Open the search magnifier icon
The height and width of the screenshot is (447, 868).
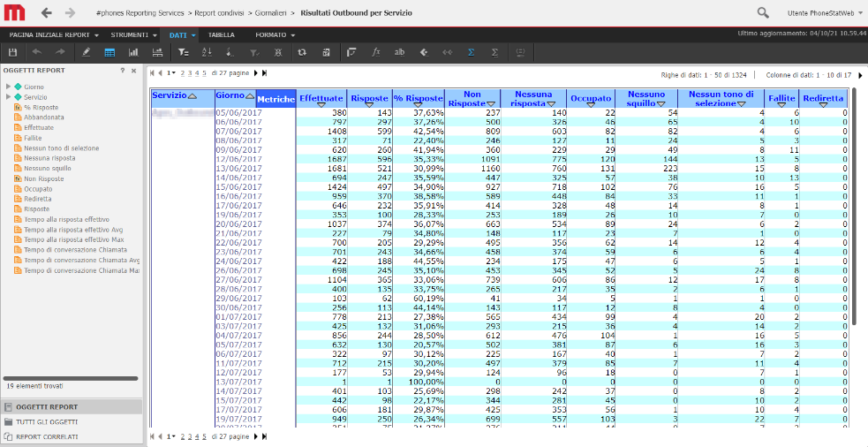tap(763, 12)
